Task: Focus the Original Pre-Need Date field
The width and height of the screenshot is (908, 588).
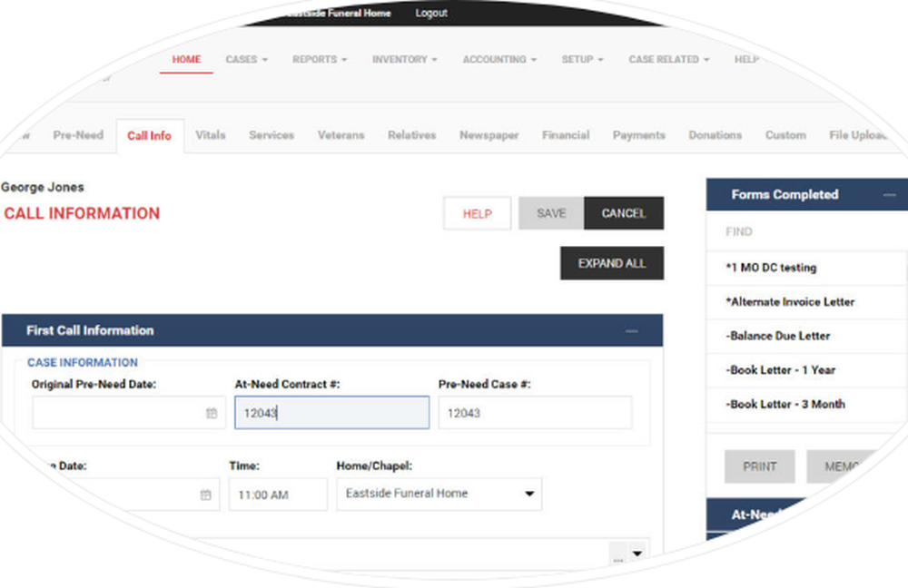Action: [x=129, y=413]
